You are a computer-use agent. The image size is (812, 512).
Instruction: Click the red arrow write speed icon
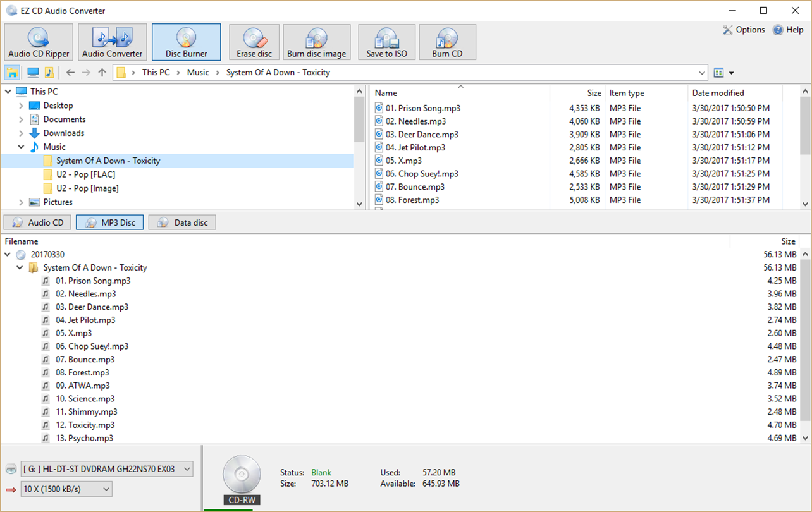point(11,489)
